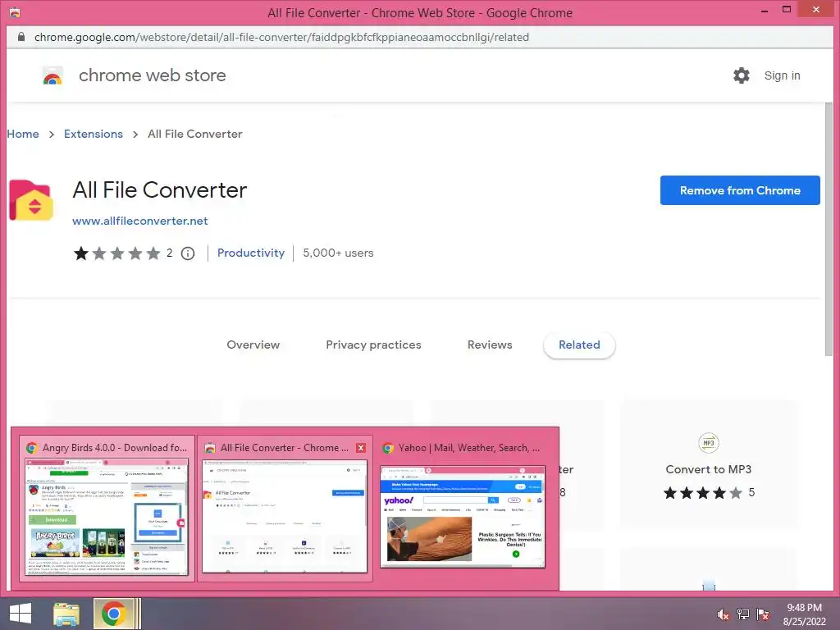840x630 pixels.
Task: Open www.allfileconverter.net link
Action: tap(139, 221)
